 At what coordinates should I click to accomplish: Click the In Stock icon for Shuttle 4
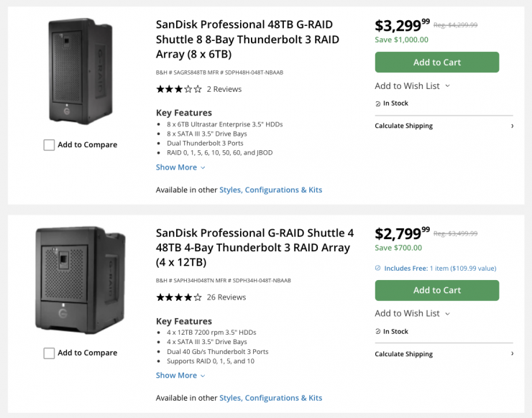coord(378,332)
